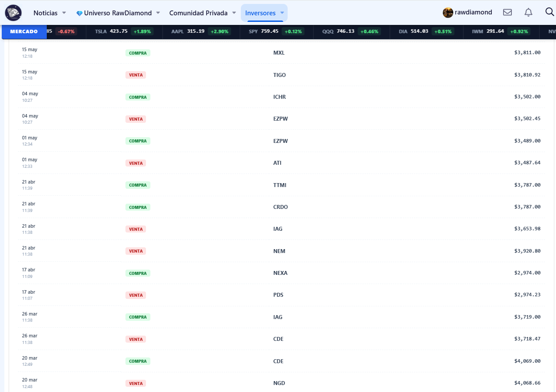Click the rawdiamond username
The width and height of the screenshot is (556, 392).
click(x=473, y=13)
